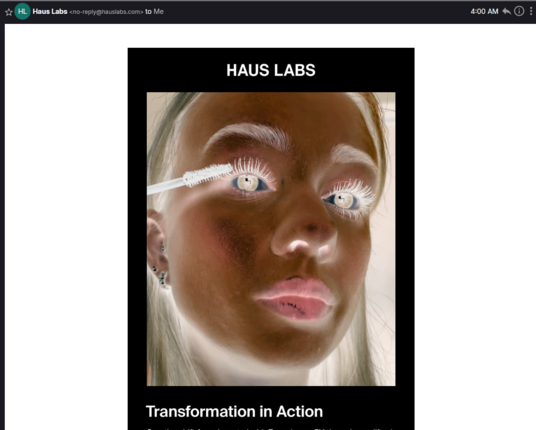This screenshot has height=430, width=536.
Task: Click the no-reply@hauslabs.com address
Action: point(106,12)
